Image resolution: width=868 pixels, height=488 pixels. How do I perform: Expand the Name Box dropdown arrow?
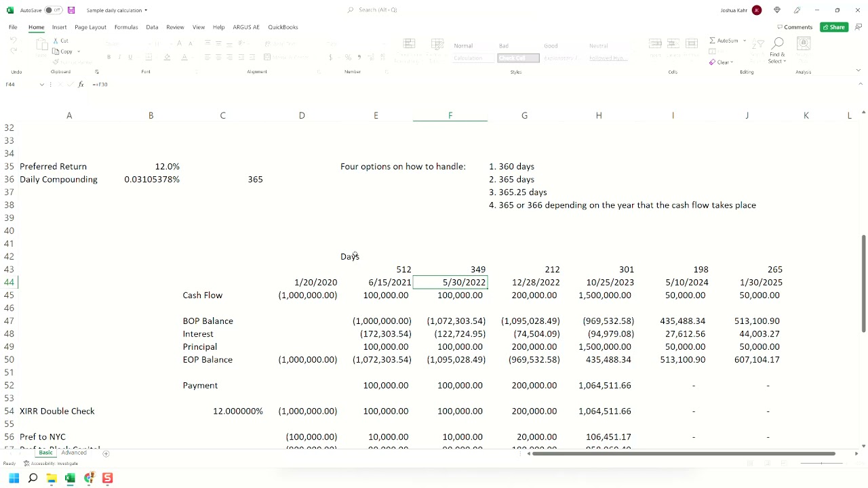41,85
